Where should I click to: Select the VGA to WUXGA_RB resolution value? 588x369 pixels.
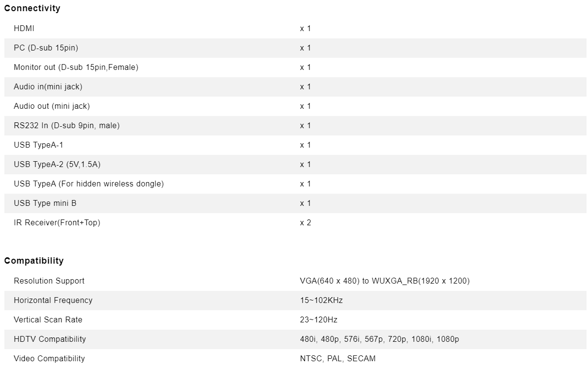[385, 281]
